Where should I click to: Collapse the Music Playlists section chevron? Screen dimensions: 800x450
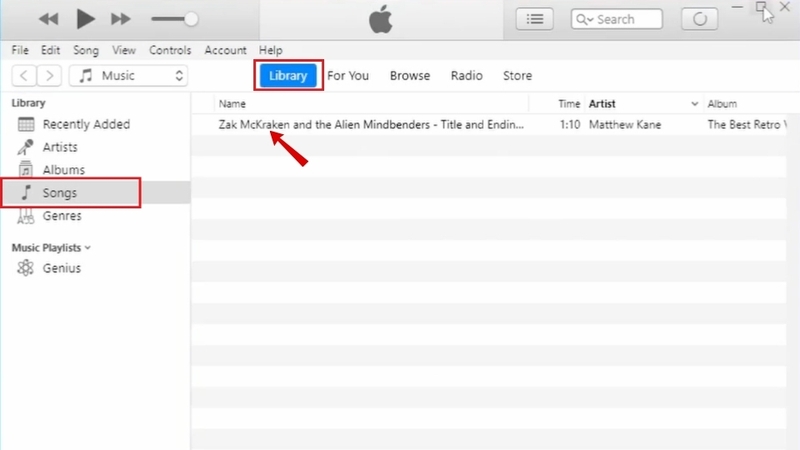point(88,248)
